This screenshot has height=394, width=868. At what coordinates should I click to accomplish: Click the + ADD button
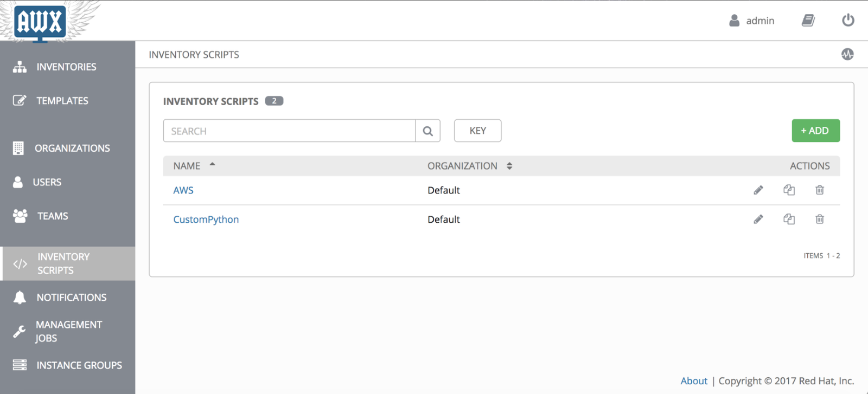pyautogui.click(x=815, y=131)
